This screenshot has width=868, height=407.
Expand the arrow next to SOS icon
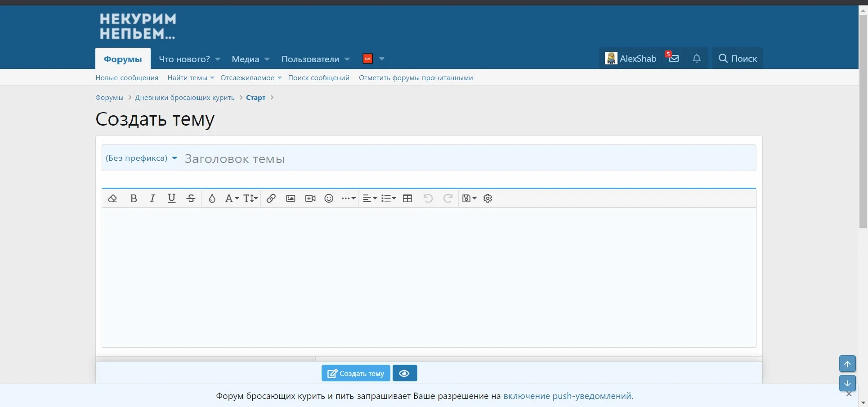click(382, 59)
